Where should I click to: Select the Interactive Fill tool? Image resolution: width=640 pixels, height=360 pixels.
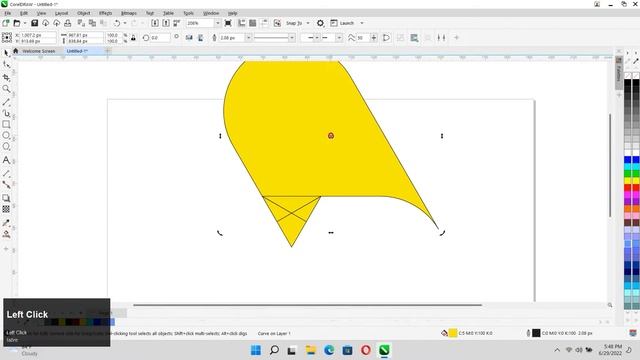tap(6, 234)
